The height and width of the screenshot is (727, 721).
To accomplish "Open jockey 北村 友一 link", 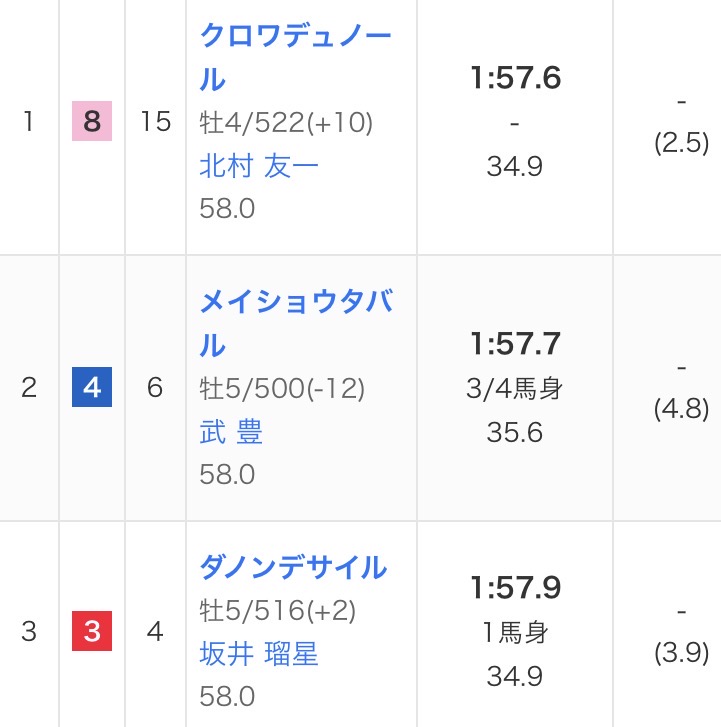I will 259,165.
